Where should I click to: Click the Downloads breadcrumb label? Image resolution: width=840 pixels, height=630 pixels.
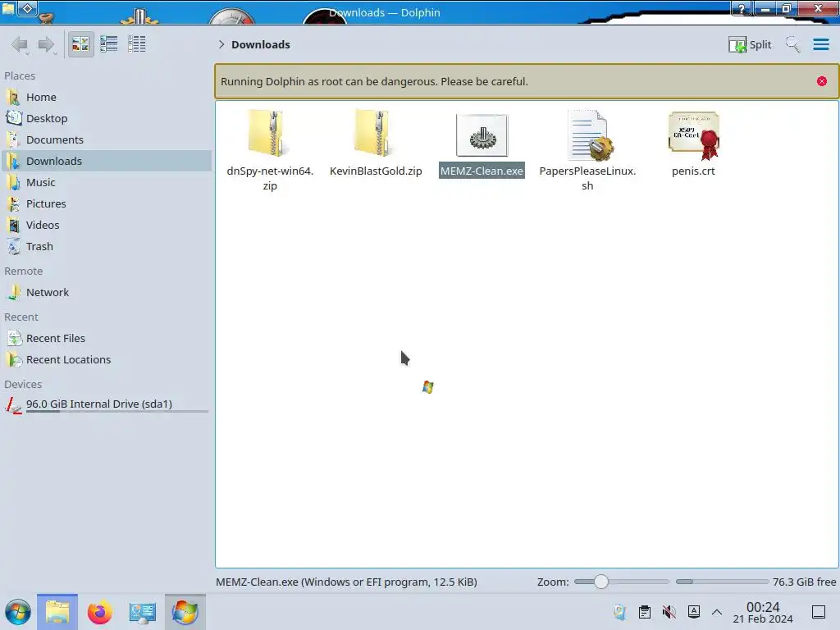tap(260, 44)
